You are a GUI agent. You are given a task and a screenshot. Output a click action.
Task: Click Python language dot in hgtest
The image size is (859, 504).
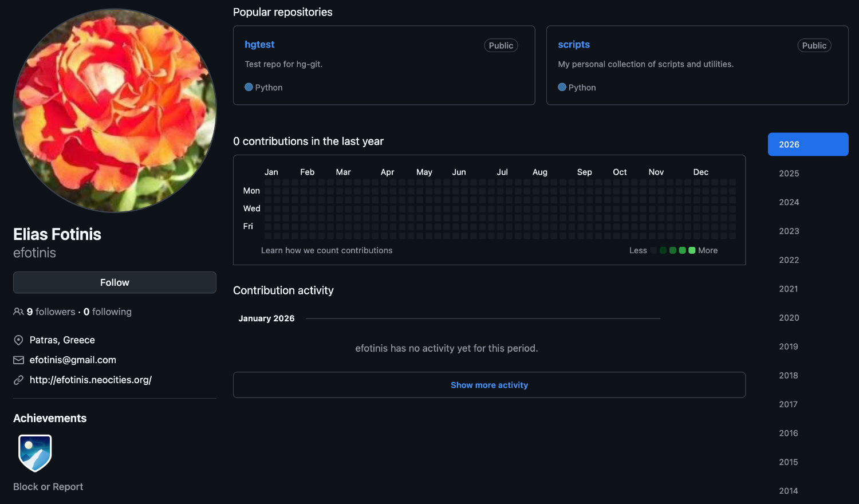pyautogui.click(x=249, y=87)
